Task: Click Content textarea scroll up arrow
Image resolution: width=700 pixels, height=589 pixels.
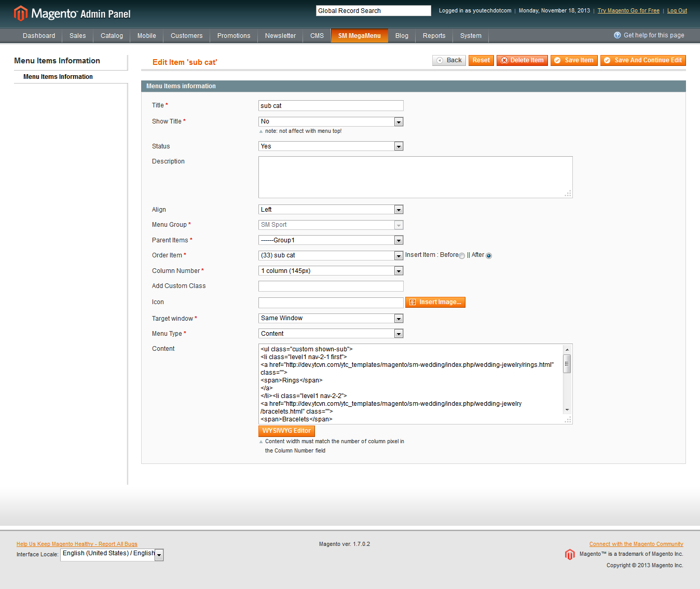Action: coord(567,349)
